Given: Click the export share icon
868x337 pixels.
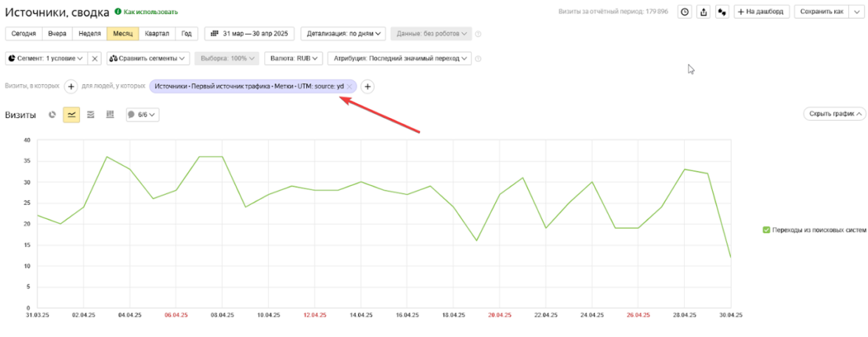Looking at the screenshot, I should click(703, 12).
